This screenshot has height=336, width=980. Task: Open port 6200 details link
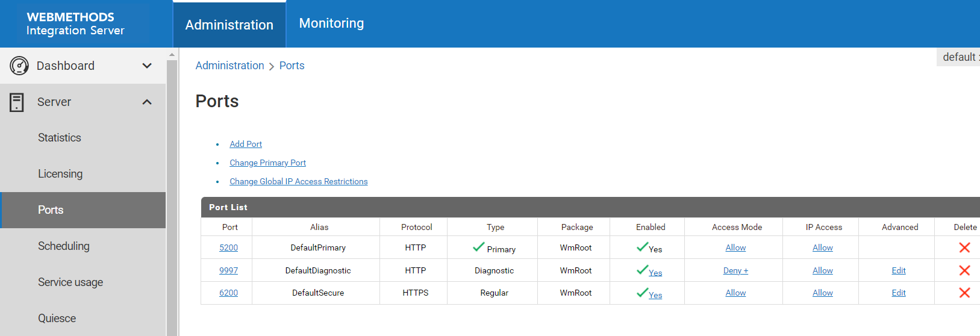(x=228, y=293)
